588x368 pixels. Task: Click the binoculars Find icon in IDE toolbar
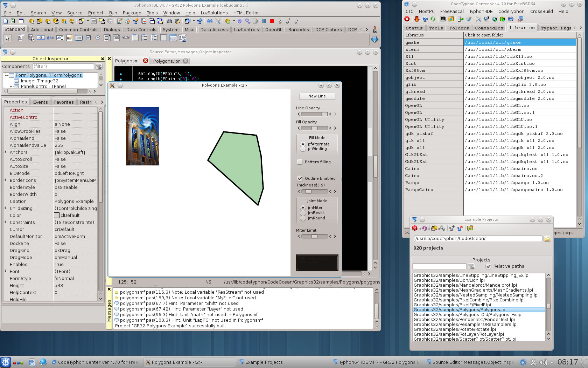coord(170,21)
